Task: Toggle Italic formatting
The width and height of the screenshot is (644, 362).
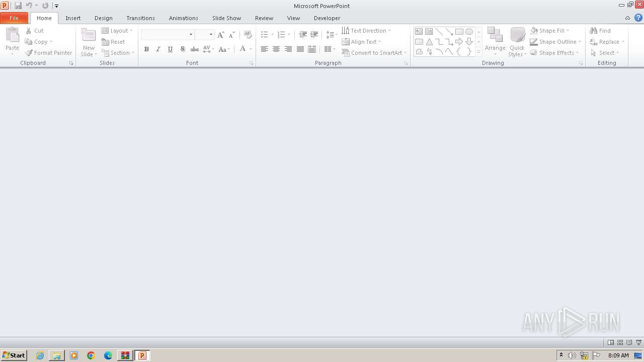Action: 158,49
